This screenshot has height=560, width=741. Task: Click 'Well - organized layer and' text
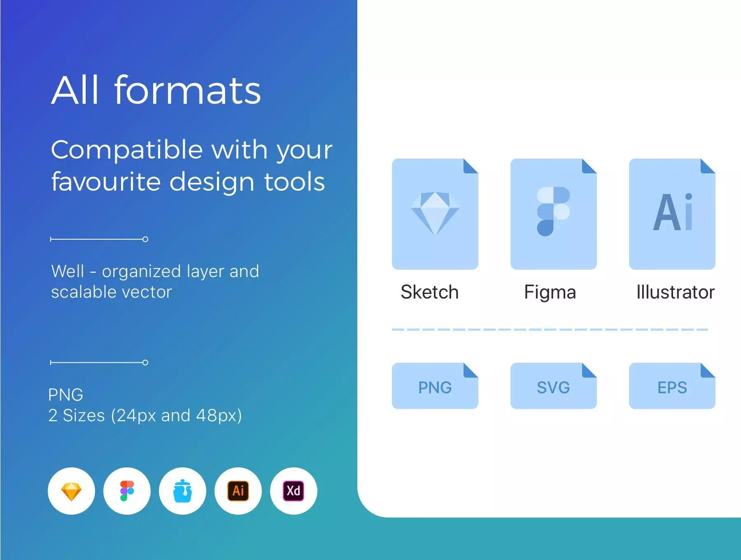coord(155,272)
